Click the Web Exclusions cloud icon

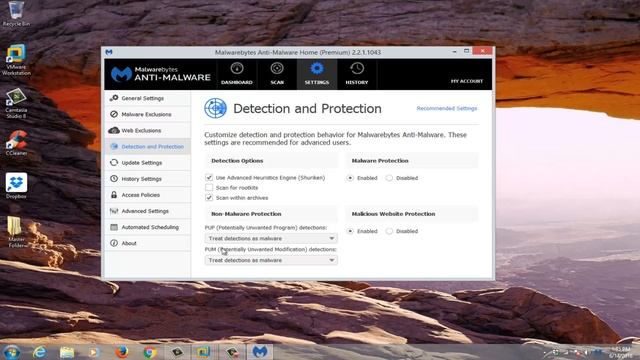click(114, 130)
